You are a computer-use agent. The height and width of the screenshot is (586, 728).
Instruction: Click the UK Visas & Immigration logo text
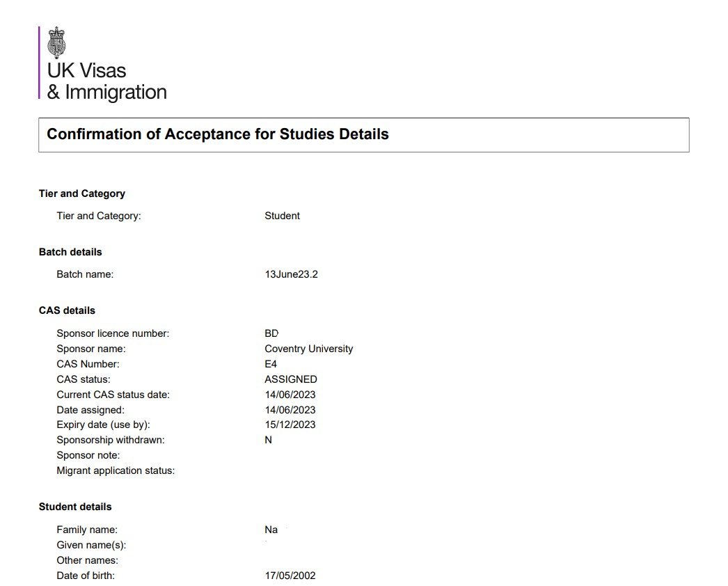point(106,81)
